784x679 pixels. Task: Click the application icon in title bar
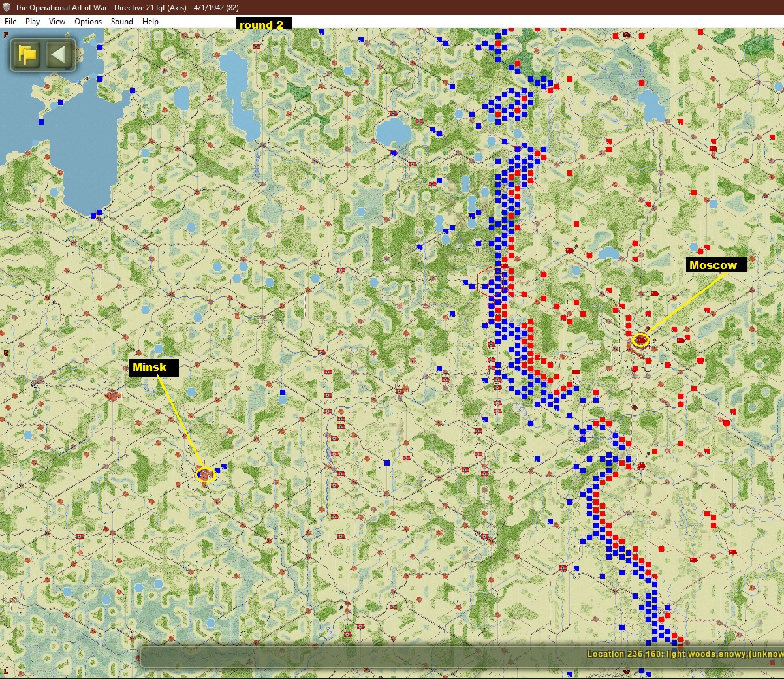[7, 7]
